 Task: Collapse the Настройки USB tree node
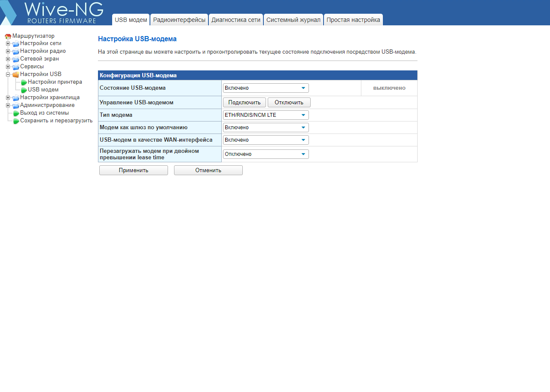coord(8,75)
